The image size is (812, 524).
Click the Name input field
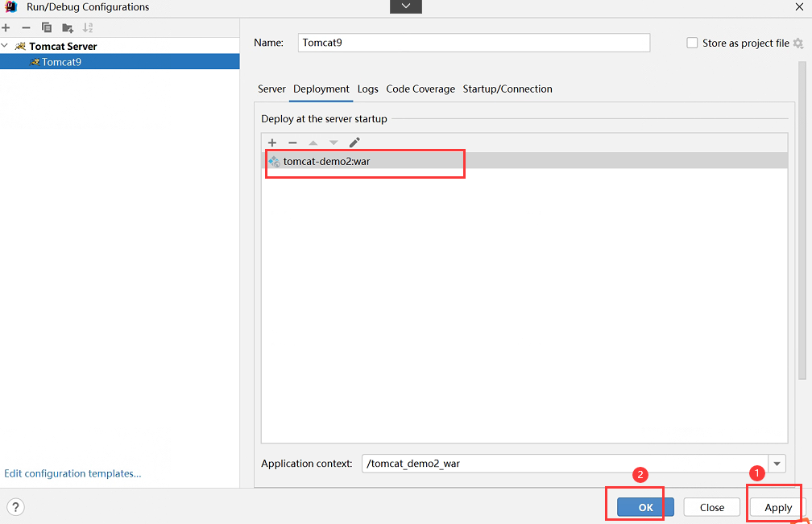tap(474, 43)
